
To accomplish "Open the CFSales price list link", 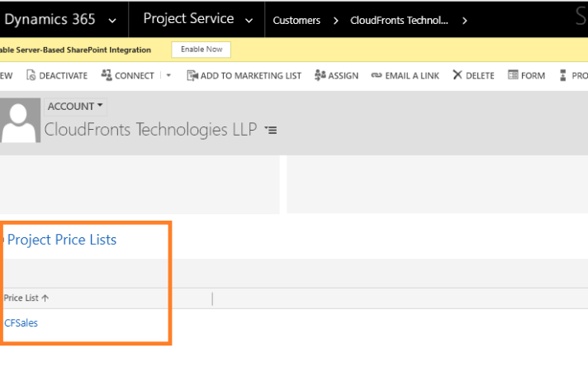I will (21, 323).
